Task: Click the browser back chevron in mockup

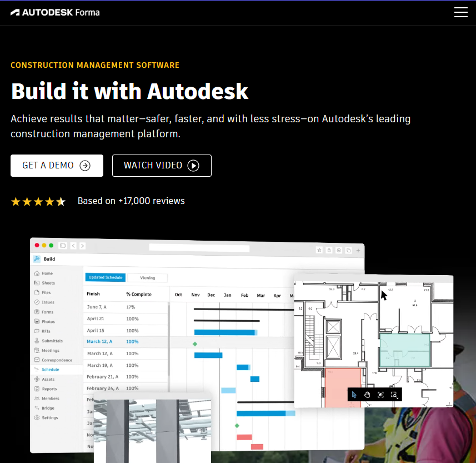Action: pyautogui.click(x=73, y=246)
